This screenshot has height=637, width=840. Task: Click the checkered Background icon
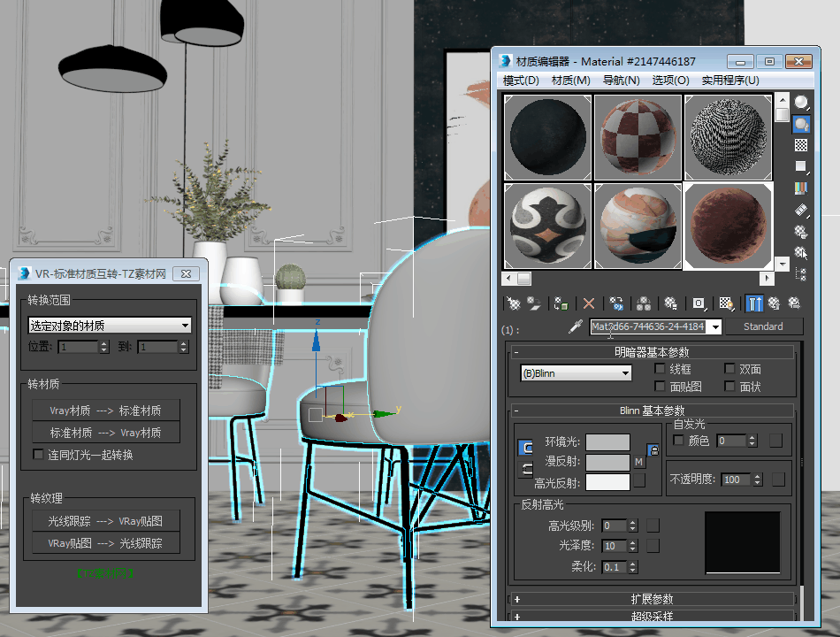[x=801, y=145]
